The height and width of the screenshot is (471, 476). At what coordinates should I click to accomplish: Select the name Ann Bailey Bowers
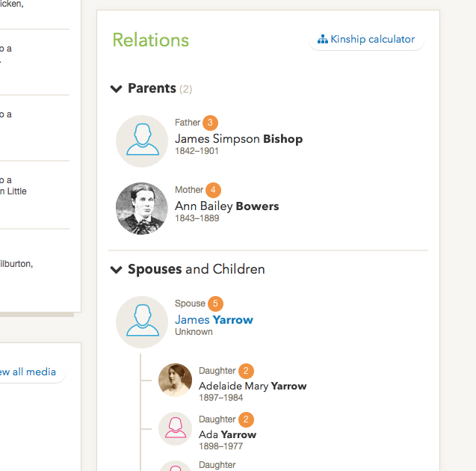click(x=226, y=206)
